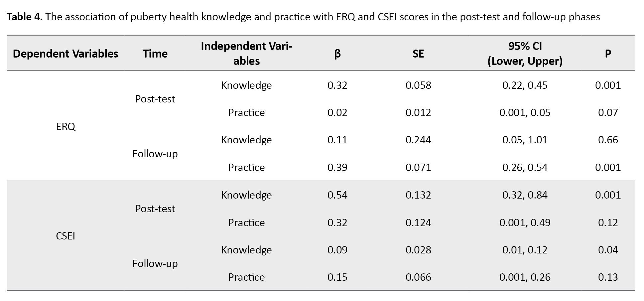
Task: Select the SE value 0.058
Action: coord(418,85)
